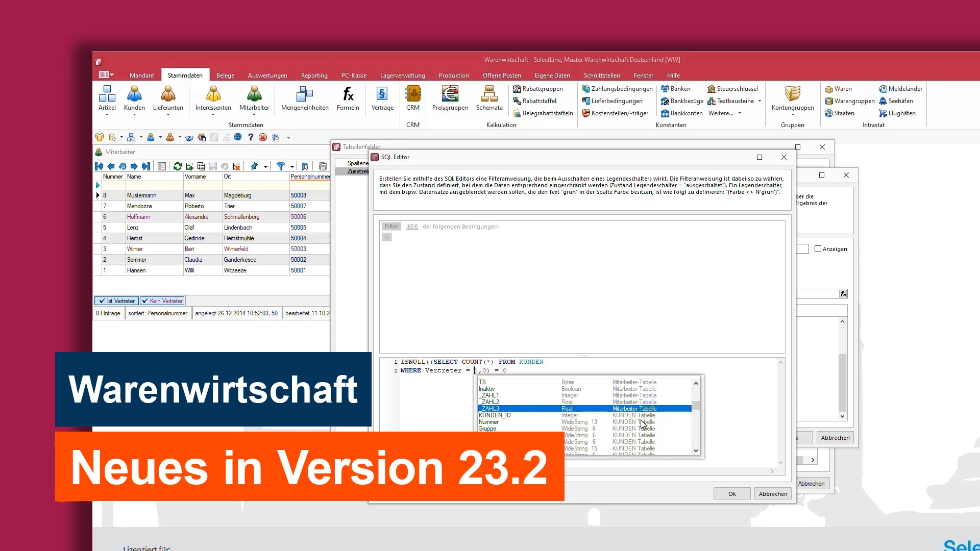The image size is (980, 551).
Task: Select the Mustermann row in Mitarbeiter table
Action: pos(212,195)
